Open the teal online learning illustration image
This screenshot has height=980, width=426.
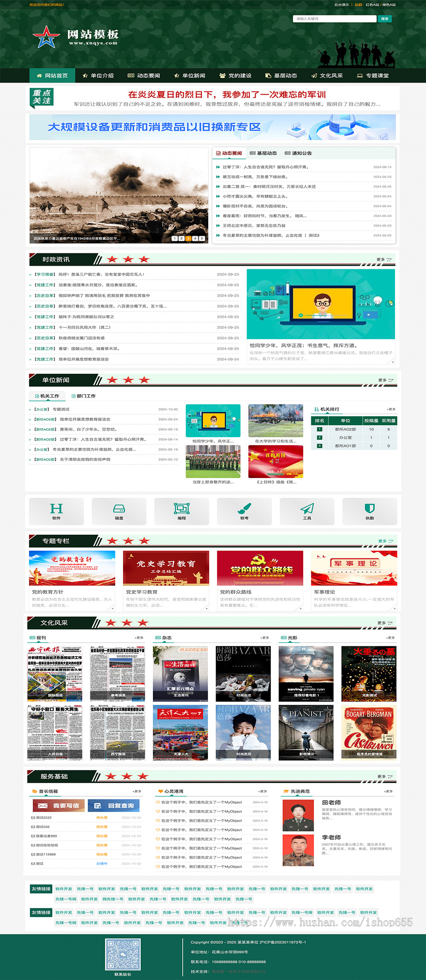321,304
